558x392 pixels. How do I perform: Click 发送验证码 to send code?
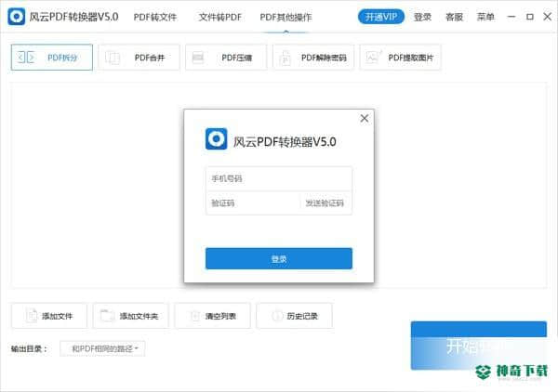coord(325,203)
